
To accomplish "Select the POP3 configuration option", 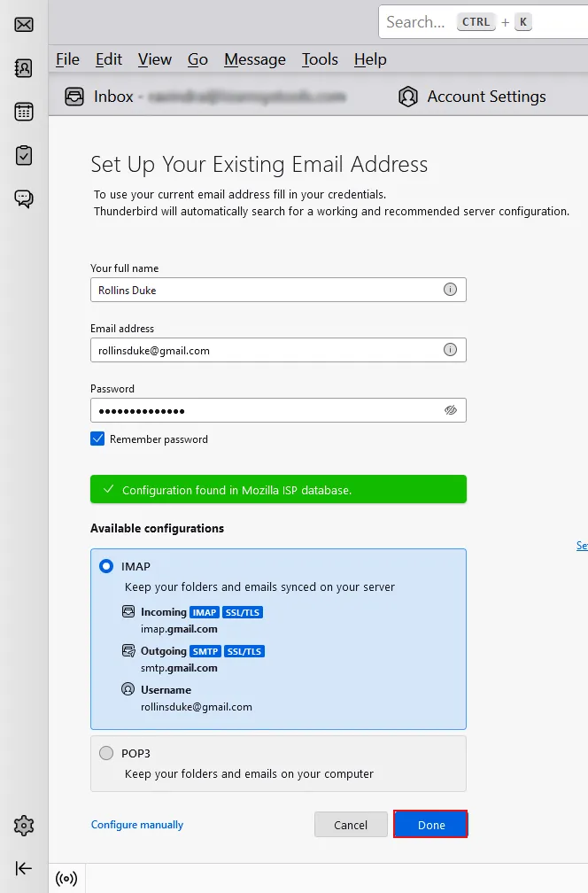I will (106, 754).
